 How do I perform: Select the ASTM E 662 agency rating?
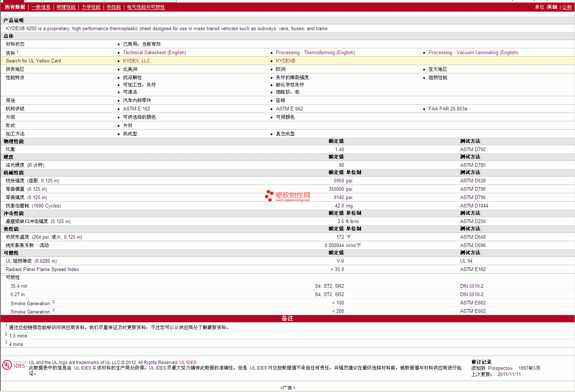[289, 109]
